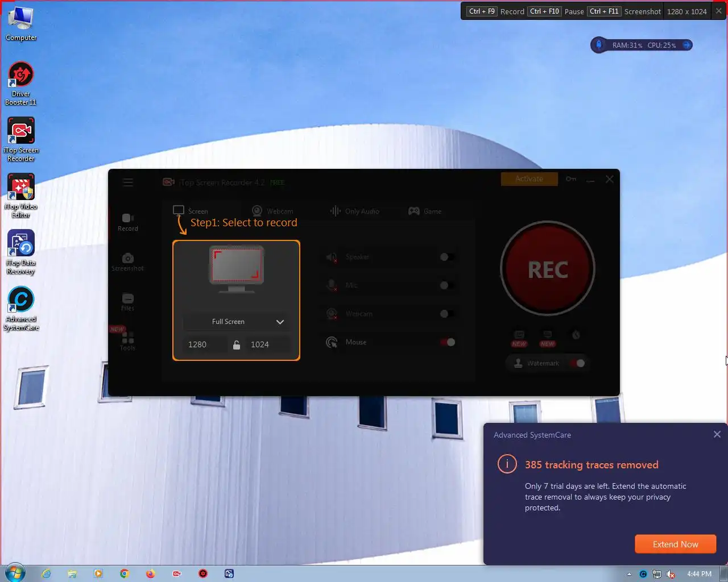Viewport: 728px width, 582px height.
Task: Close the recording hotkey toolbar
Action: (719, 11)
